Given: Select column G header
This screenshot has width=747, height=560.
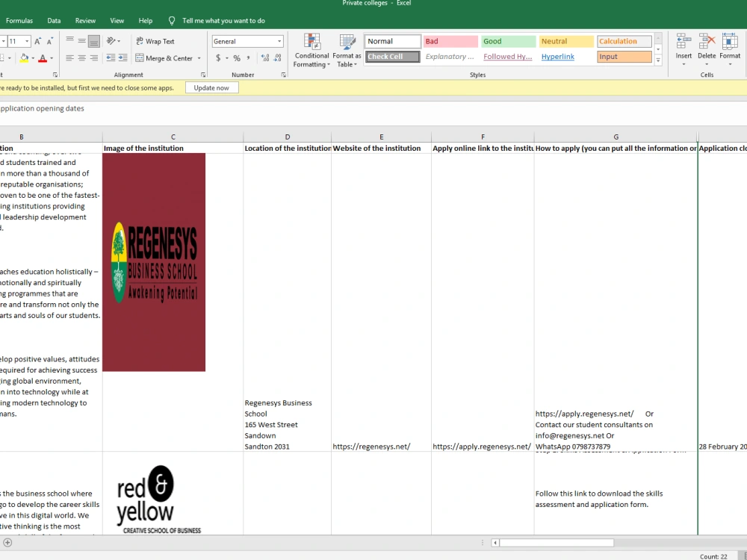Looking at the screenshot, I should (x=616, y=137).
